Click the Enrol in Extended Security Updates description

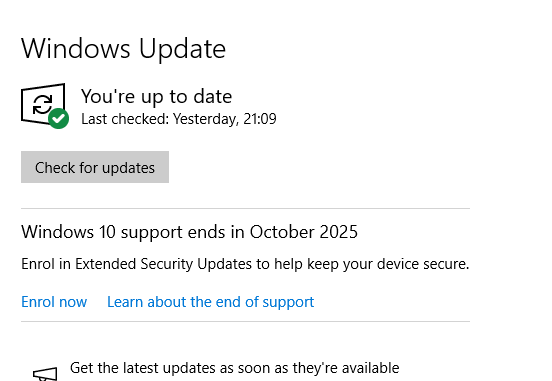pyautogui.click(x=245, y=264)
